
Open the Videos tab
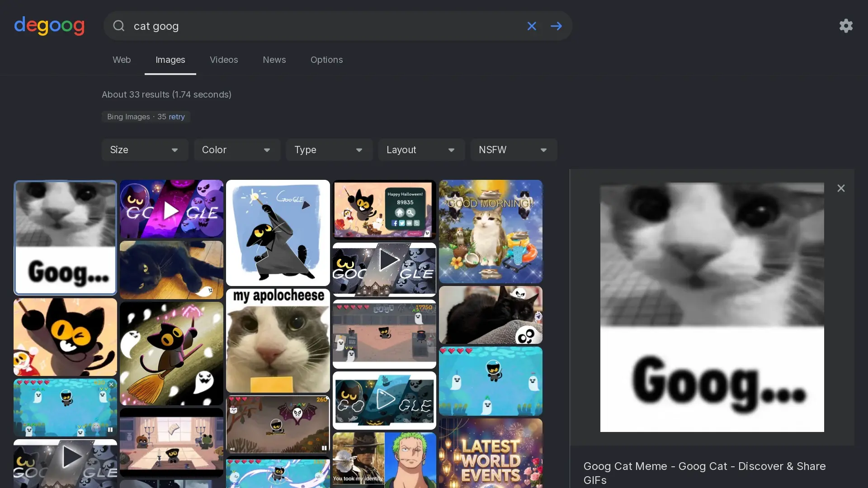point(224,60)
